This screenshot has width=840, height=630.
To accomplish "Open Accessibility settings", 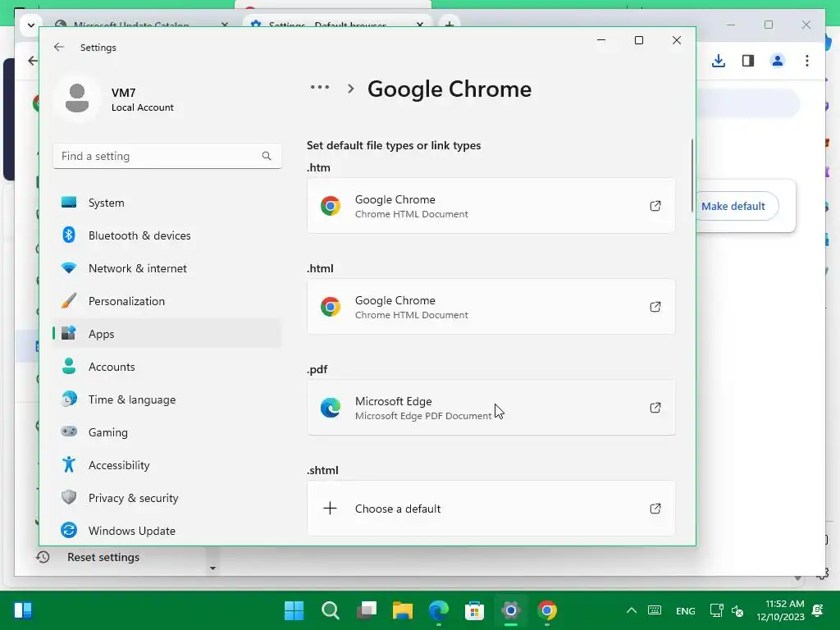I will click(x=167, y=465).
